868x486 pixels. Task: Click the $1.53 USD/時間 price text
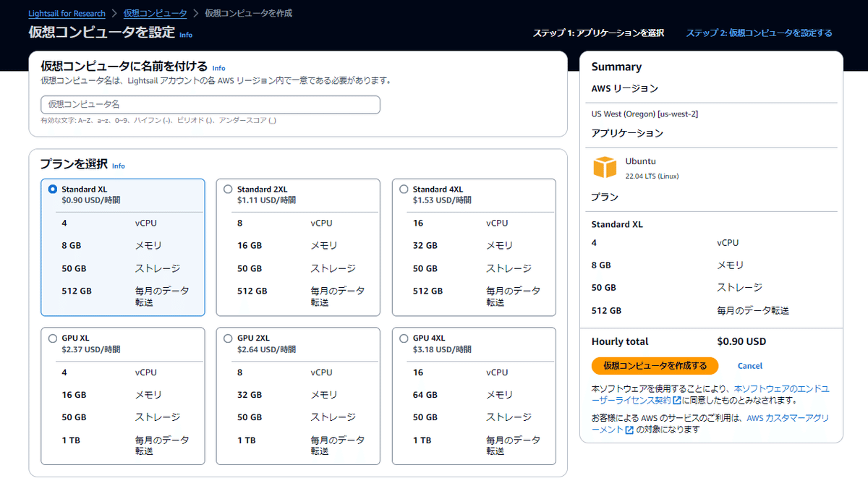(442, 200)
